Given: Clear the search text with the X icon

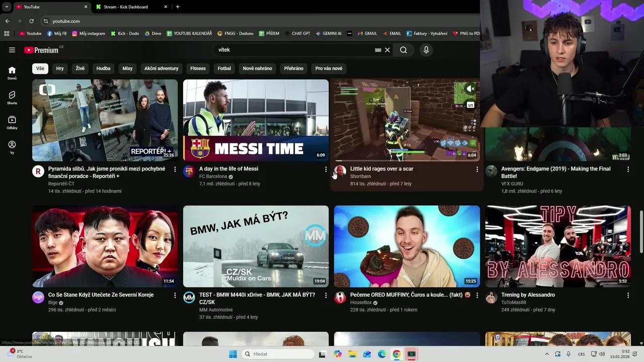Looking at the screenshot, I should pos(387,50).
